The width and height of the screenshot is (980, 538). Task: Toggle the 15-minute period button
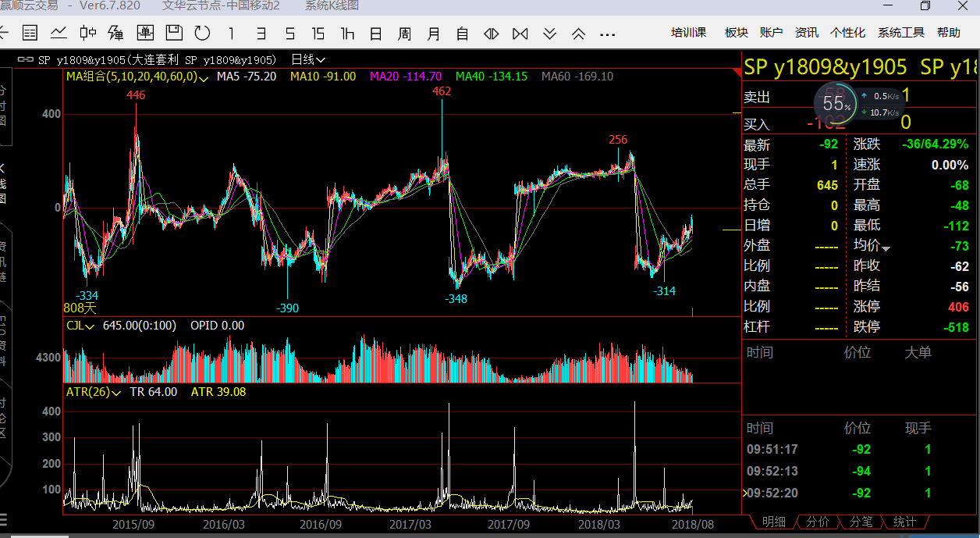click(x=318, y=34)
